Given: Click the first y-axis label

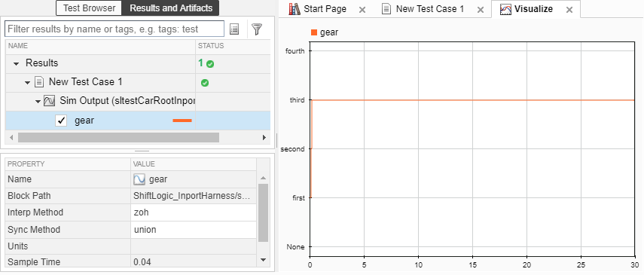Looking at the screenshot, I should click(x=298, y=197).
